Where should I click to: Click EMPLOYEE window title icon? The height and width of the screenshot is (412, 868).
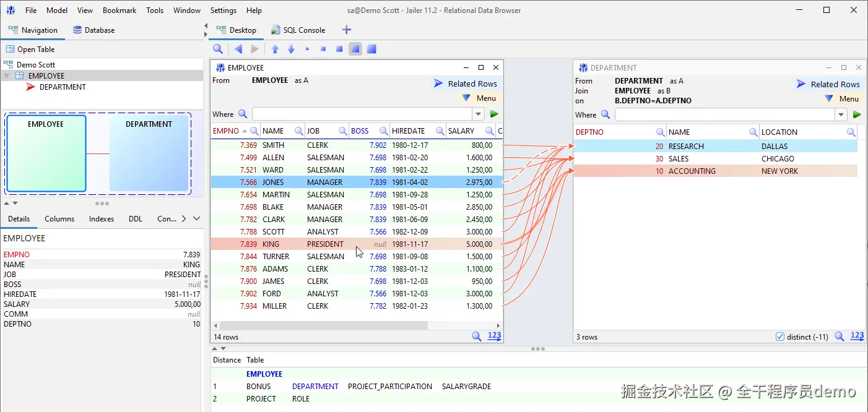[220, 67]
